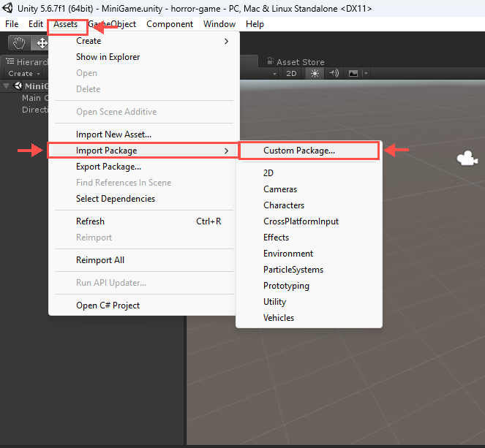Viewport: 485px width, 448px height.
Task: Click the lock icon on Asset Store tab
Action: click(271, 61)
